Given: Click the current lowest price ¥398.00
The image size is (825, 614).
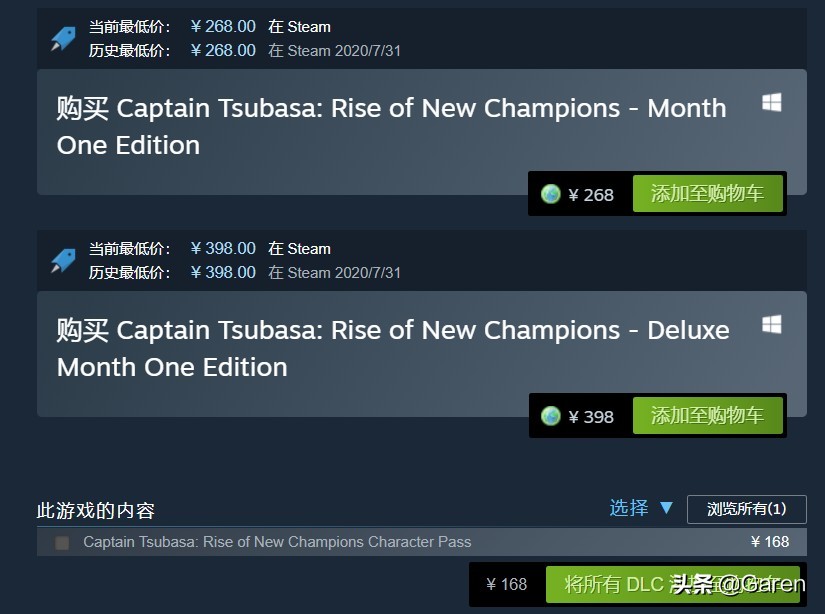Looking at the screenshot, I should [223, 249].
